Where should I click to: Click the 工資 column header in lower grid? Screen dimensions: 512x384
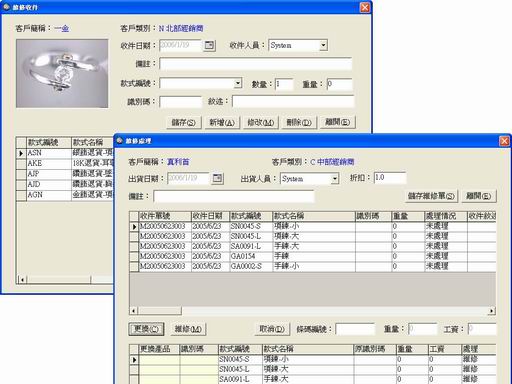tap(444, 349)
